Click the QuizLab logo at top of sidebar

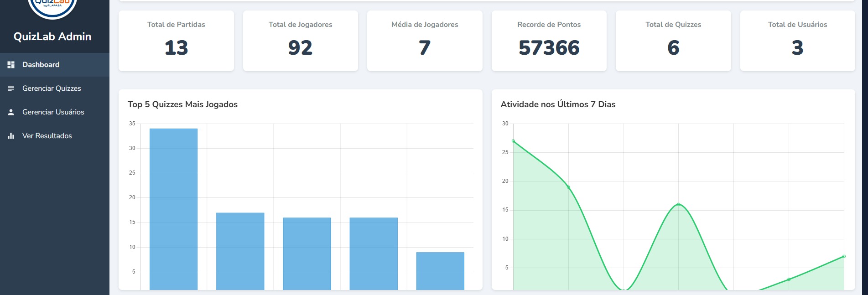52,6
